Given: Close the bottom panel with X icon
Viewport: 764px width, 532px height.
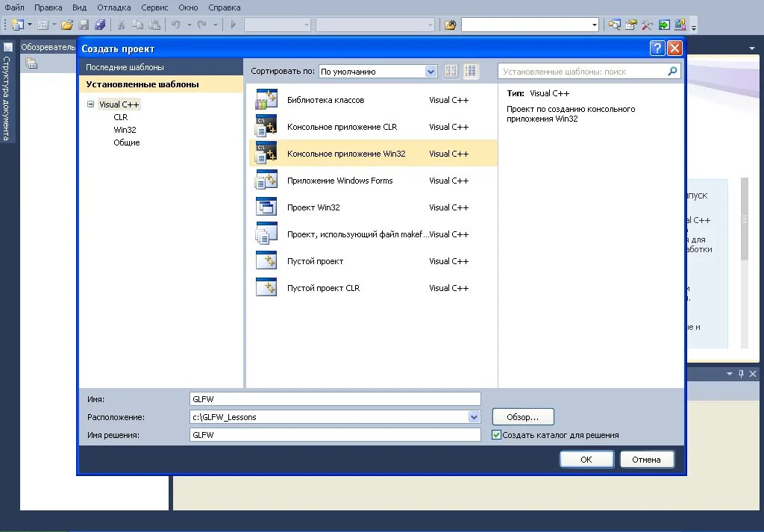Looking at the screenshot, I should [753, 374].
